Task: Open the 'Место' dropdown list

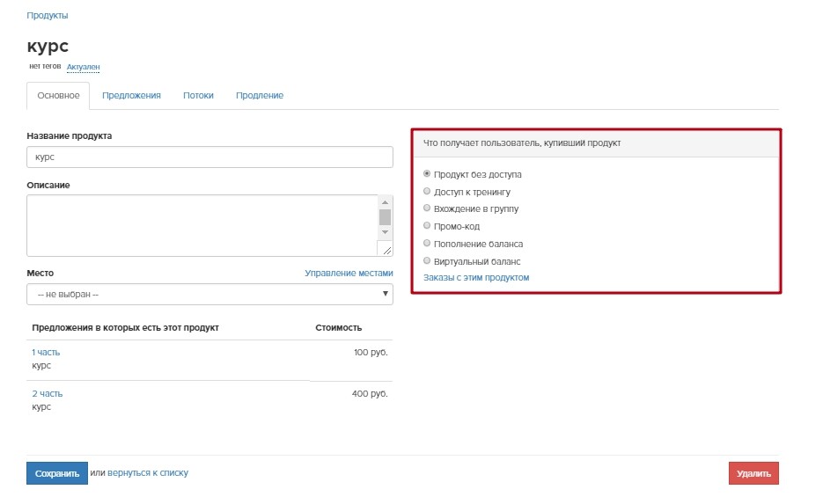Action: pos(209,294)
